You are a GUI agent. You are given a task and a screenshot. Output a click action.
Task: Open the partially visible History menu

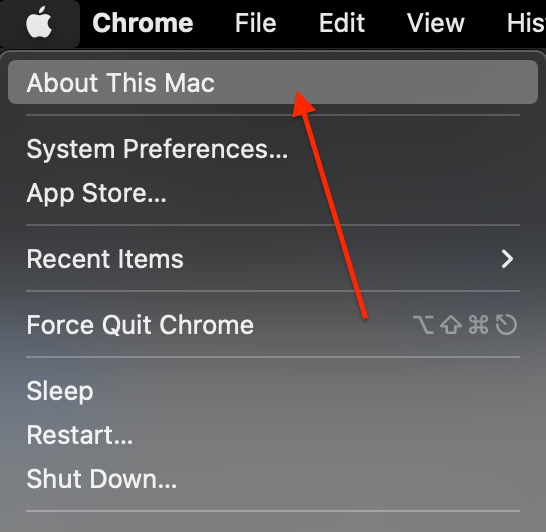coord(526,23)
